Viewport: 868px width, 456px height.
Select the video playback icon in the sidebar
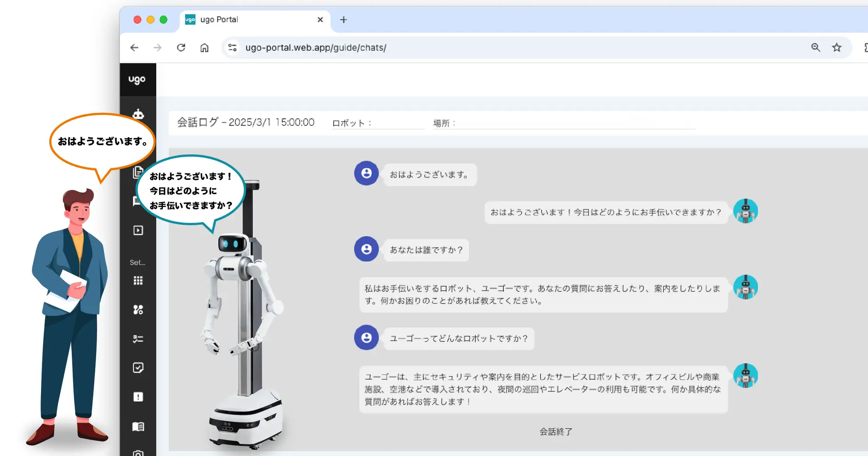[138, 230]
